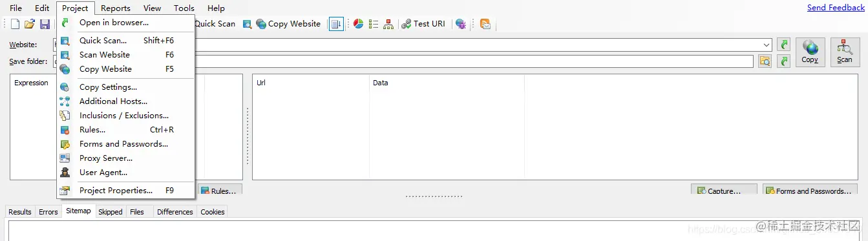
Task: Choose Scan Website from Project menu
Action: coord(126,55)
